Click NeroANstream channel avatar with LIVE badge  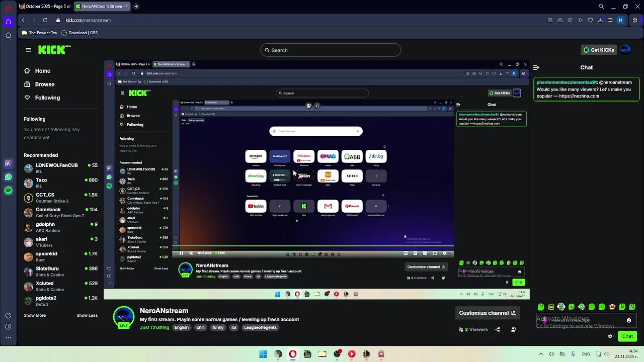124,317
